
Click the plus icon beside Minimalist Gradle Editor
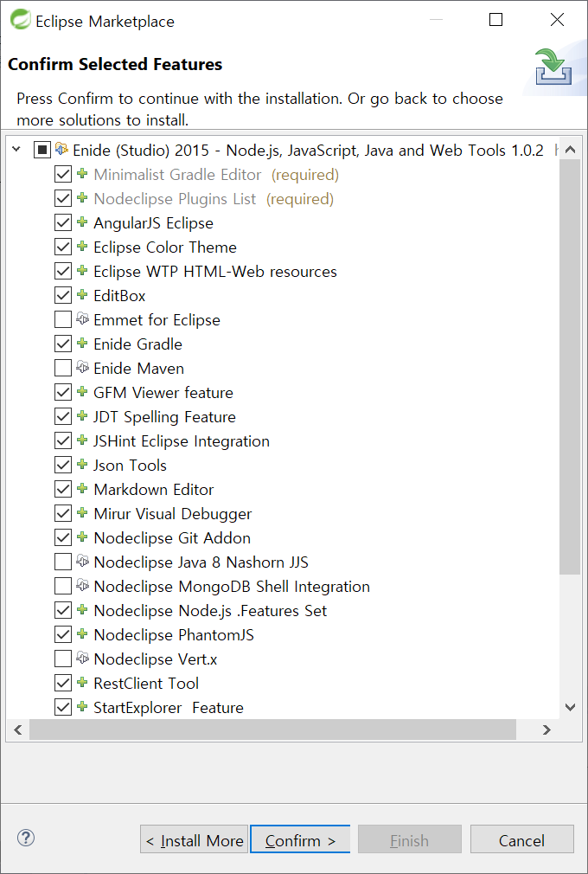click(x=82, y=173)
